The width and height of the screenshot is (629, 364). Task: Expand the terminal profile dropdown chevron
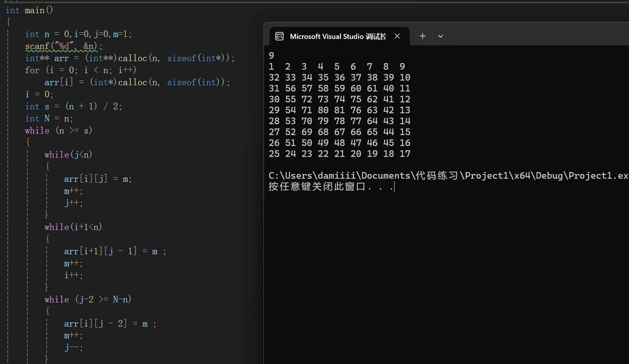click(440, 36)
